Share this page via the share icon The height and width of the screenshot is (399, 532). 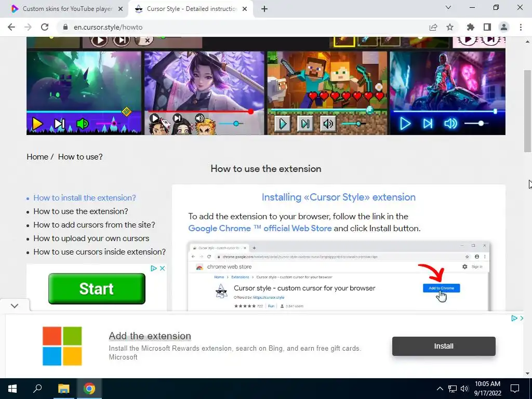click(433, 27)
